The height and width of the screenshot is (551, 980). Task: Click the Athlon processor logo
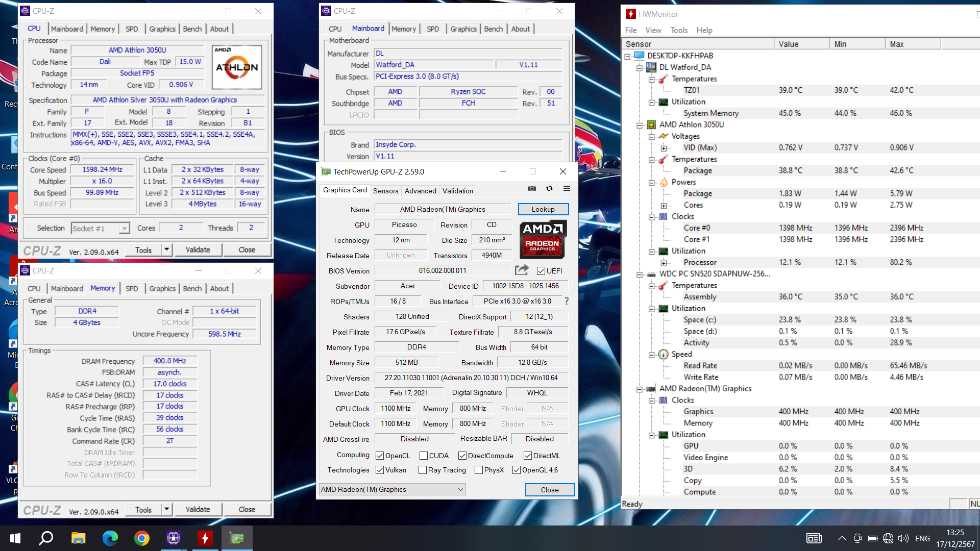click(x=237, y=67)
